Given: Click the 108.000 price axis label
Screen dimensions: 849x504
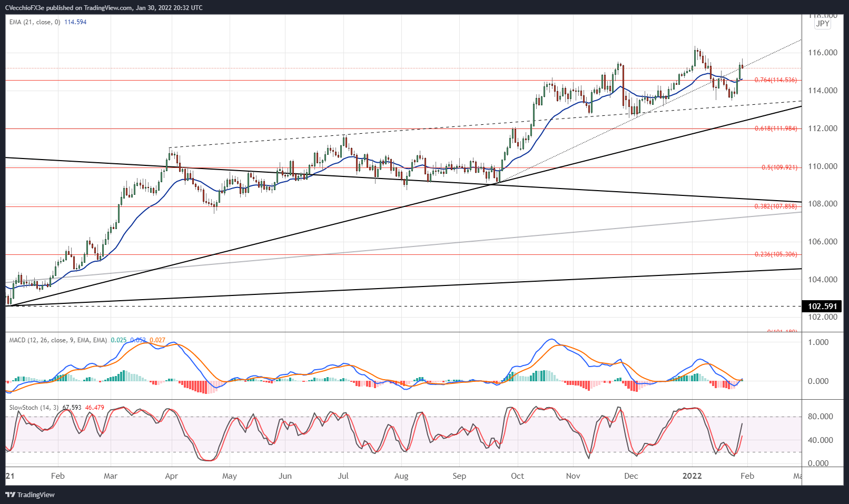Looking at the screenshot, I should (x=823, y=204).
